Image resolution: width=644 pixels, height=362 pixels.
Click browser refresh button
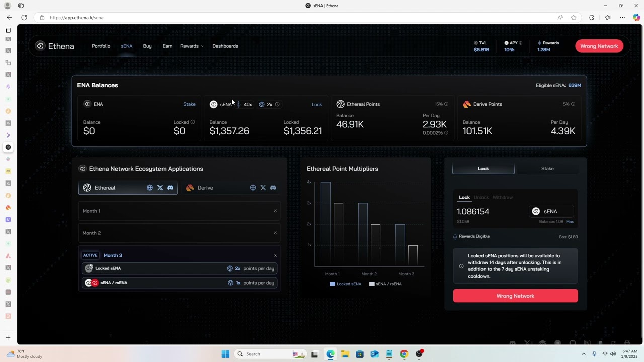24,18
